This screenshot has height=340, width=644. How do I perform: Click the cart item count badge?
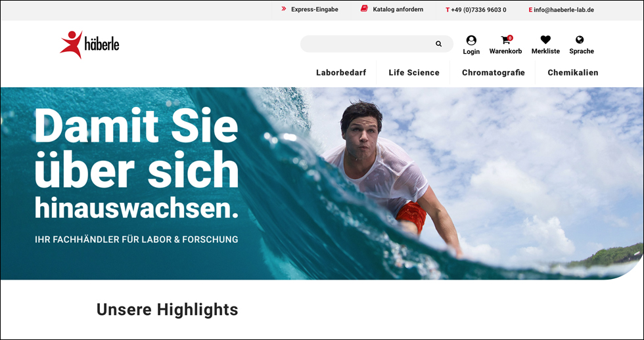(x=510, y=37)
